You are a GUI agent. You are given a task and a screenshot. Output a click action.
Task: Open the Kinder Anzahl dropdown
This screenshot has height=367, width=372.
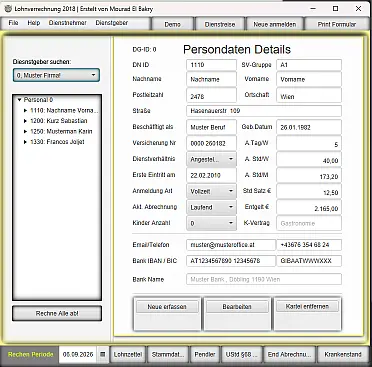tap(211, 223)
